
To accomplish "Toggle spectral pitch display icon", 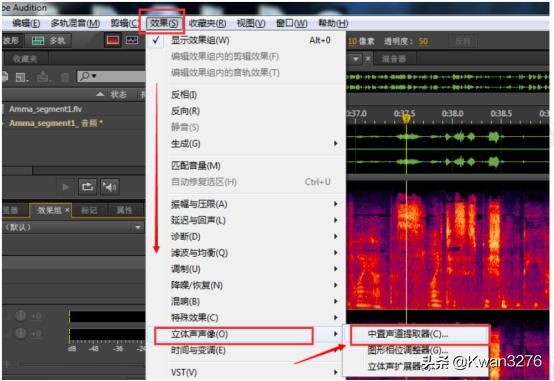I will click(x=132, y=41).
